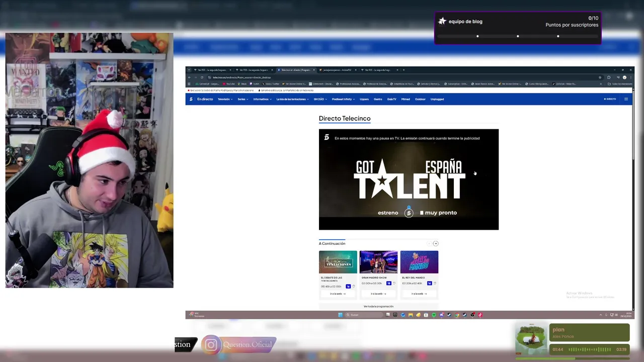Expand the Series dropdown menu

[243, 99]
